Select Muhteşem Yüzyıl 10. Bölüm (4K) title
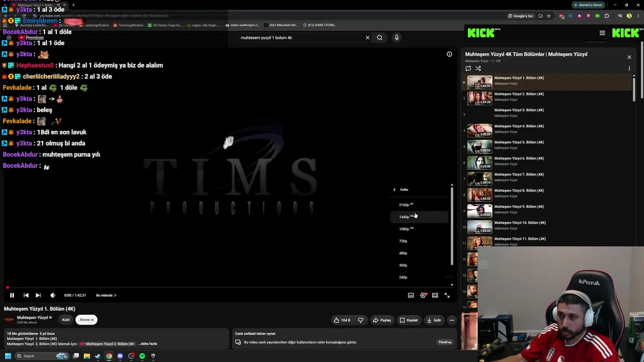Image resolution: width=644 pixels, height=362 pixels. pyautogui.click(x=520, y=223)
